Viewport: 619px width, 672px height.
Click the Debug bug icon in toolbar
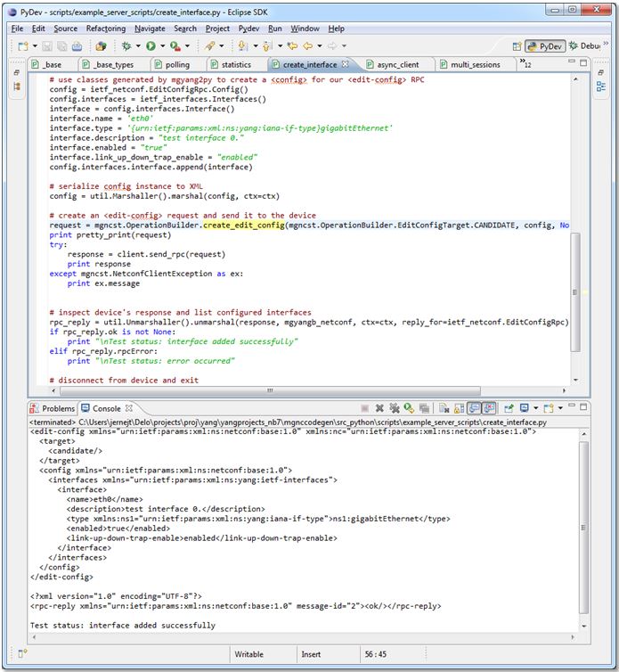127,45
